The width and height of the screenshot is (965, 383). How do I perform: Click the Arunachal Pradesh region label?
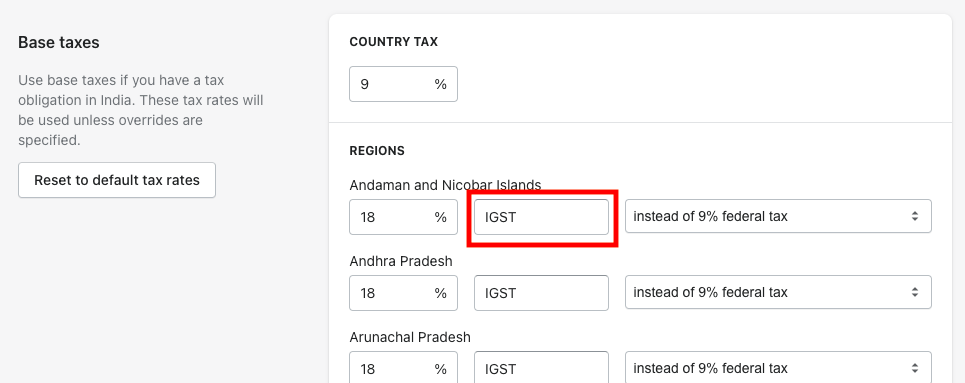pos(410,337)
